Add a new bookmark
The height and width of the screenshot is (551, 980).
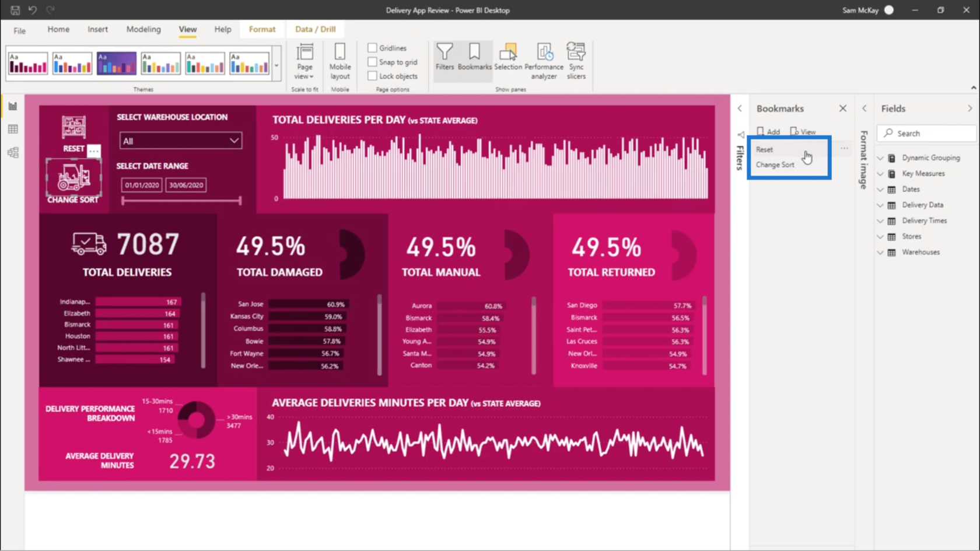click(768, 132)
